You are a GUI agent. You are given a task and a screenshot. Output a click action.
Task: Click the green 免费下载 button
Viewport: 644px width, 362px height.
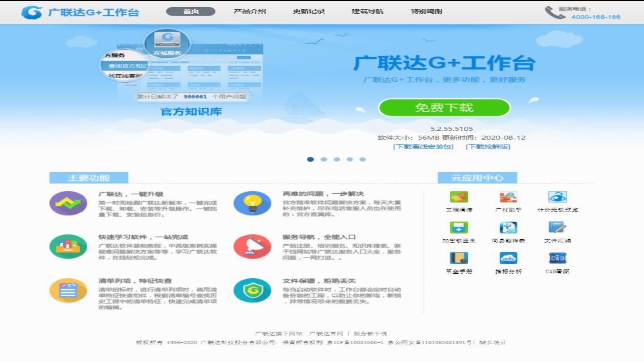pyautogui.click(x=444, y=107)
